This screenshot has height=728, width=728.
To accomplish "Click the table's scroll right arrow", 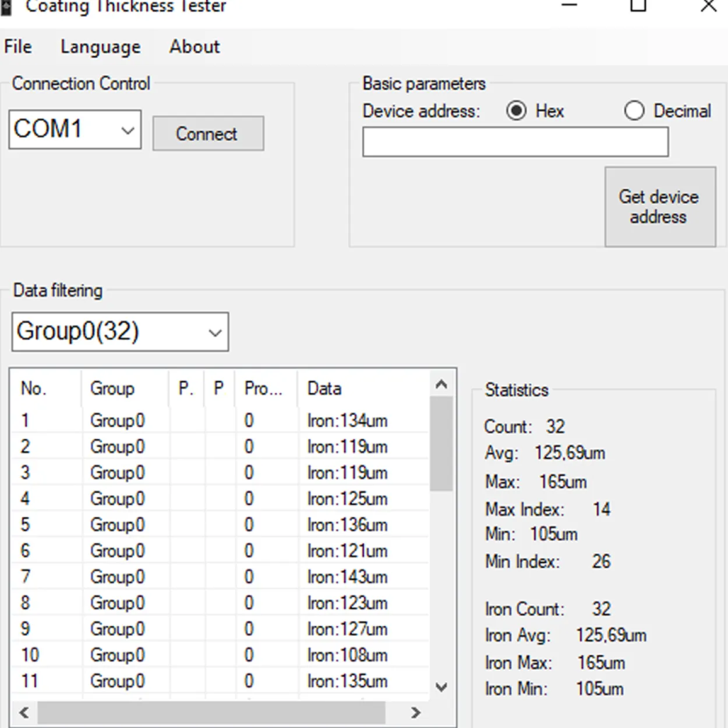I will click(415, 712).
